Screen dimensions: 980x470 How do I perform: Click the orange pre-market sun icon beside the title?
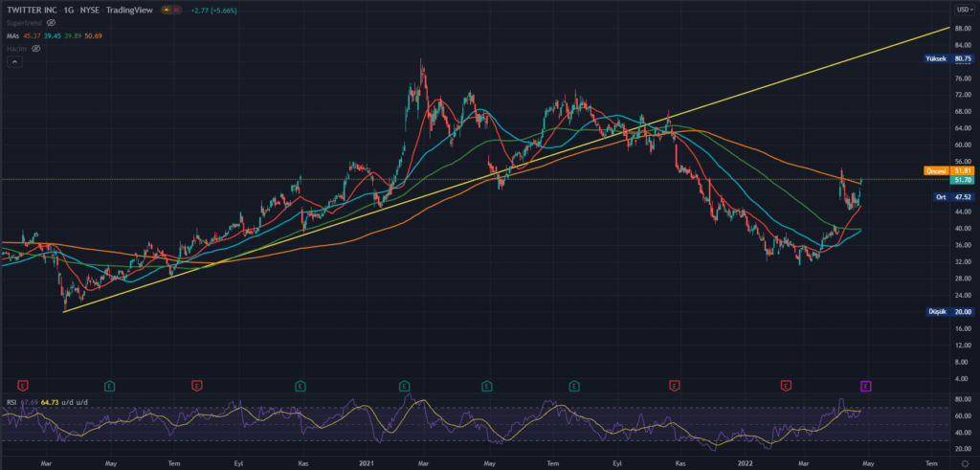click(167, 10)
